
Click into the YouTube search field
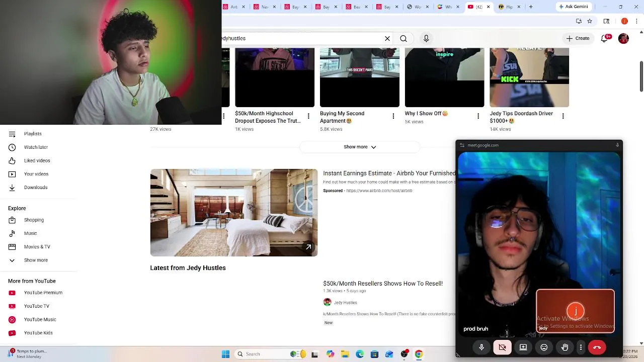coord(302,38)
